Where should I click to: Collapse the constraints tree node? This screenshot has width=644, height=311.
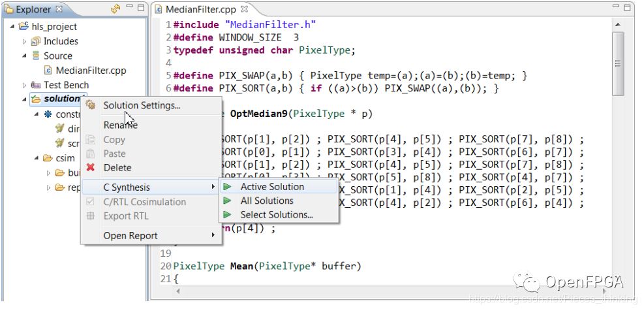(x=37, y=114)
